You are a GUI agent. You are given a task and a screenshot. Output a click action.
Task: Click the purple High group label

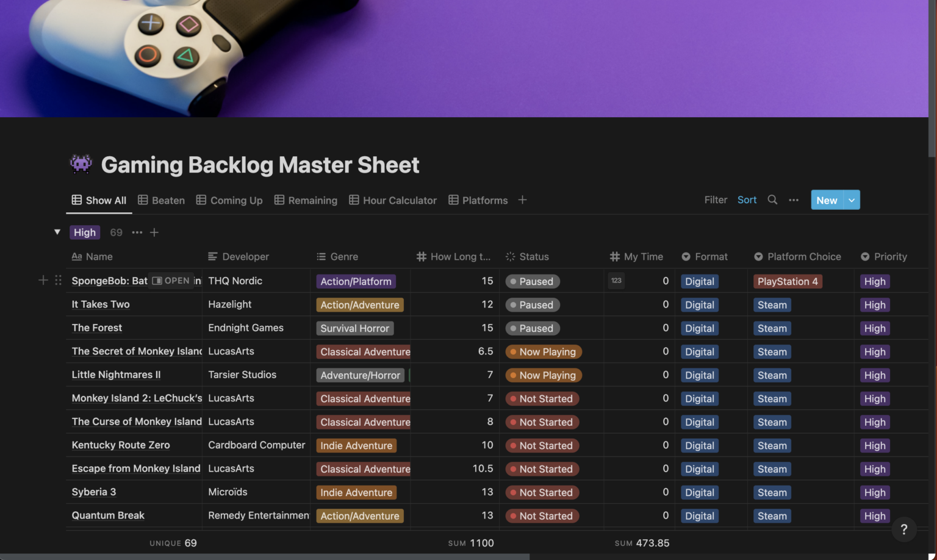[x=84, y=232]
